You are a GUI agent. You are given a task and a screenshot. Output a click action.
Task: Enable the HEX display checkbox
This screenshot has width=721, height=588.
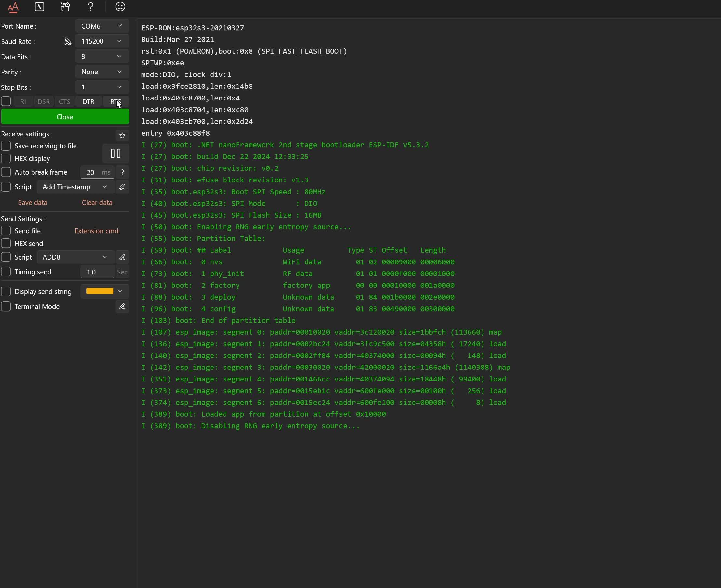[6, 158]
